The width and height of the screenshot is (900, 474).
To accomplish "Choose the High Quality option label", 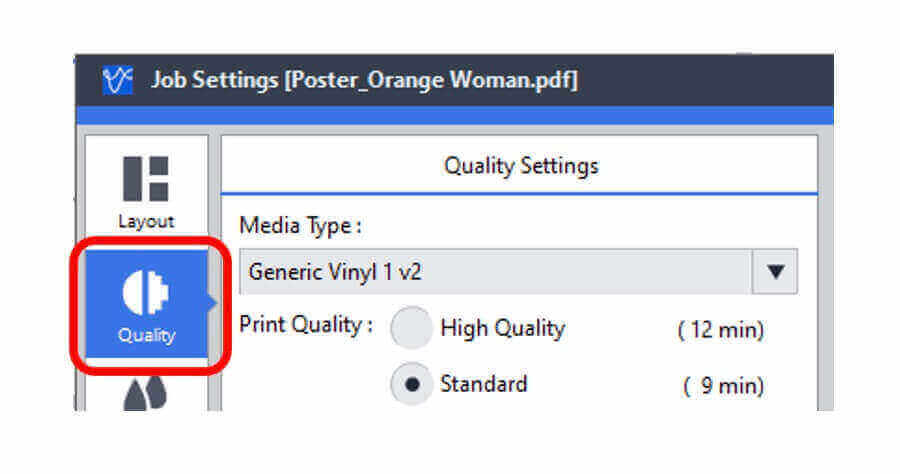I will click(x=503, y=329).
